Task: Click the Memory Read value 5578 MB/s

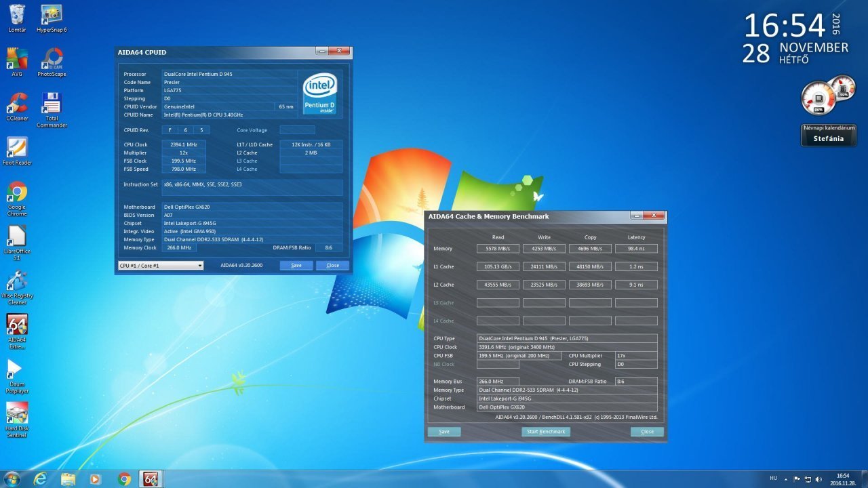Action: pyautogui.click(x=498, y=249)
